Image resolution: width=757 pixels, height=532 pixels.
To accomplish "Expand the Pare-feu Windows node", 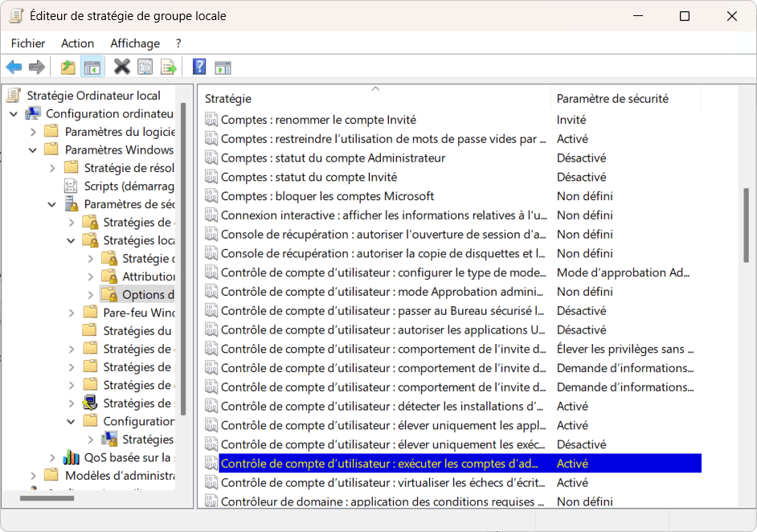I will coord(71,313).
